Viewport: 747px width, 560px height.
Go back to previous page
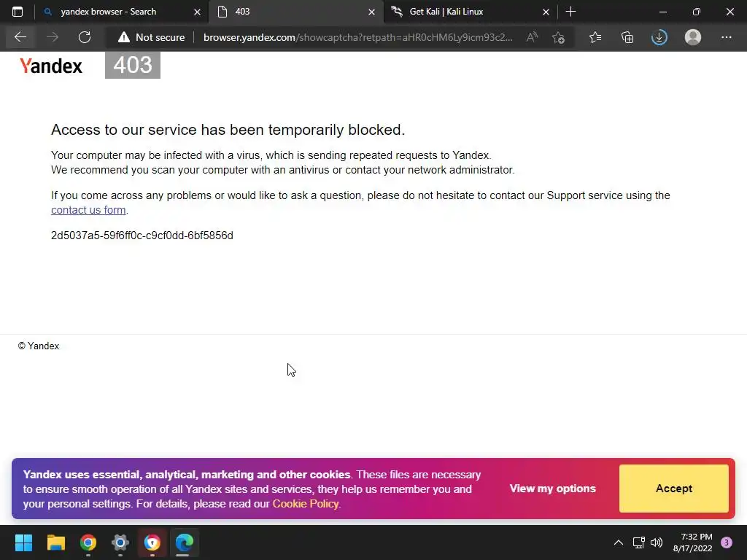(x=20, y=37)
